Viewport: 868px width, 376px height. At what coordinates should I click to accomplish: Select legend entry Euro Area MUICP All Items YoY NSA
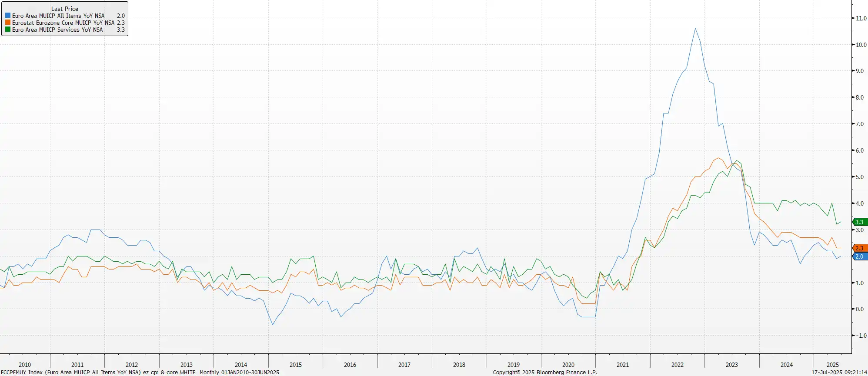[x=58, y=16]
